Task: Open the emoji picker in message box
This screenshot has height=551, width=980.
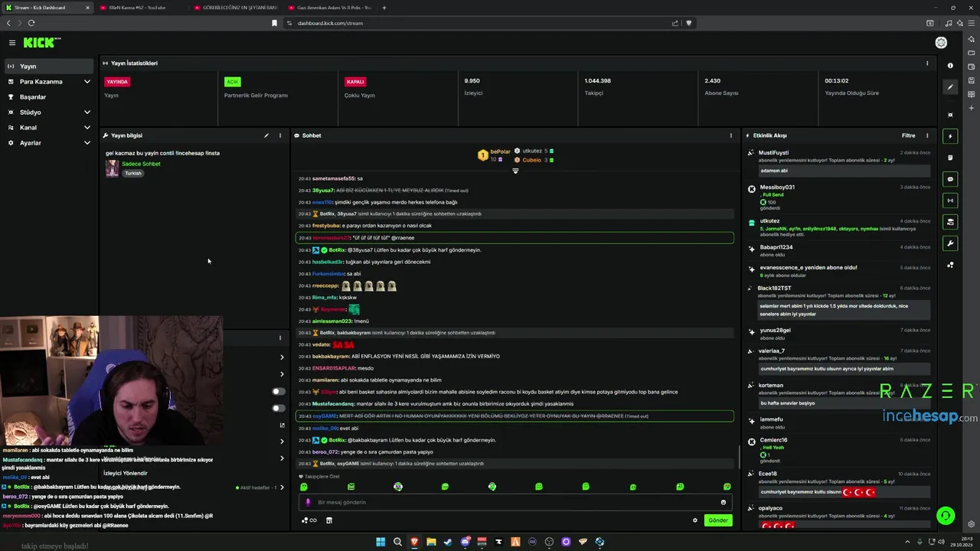Action: pyautogui.click(x=723, y=503)
